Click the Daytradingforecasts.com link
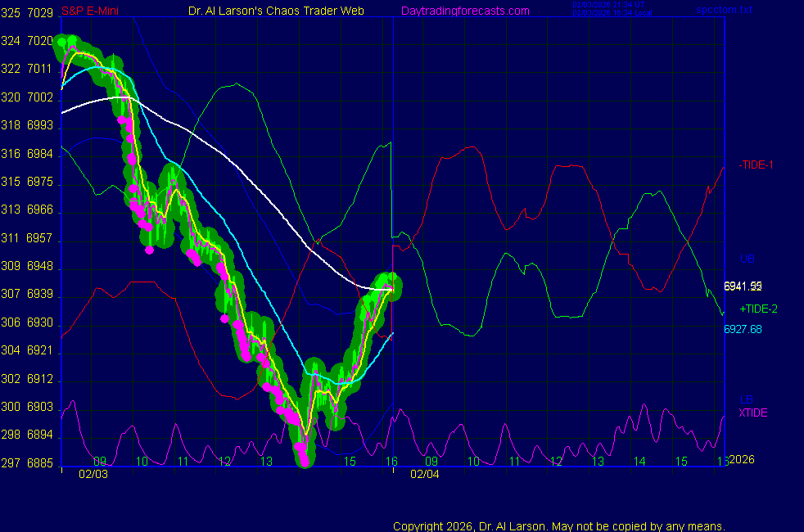This screenshot has width=804, height=532. tap(464, 11)
